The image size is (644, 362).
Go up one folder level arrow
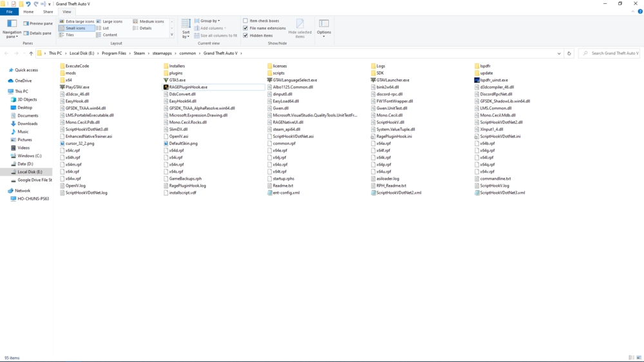[x=31, y=53]
